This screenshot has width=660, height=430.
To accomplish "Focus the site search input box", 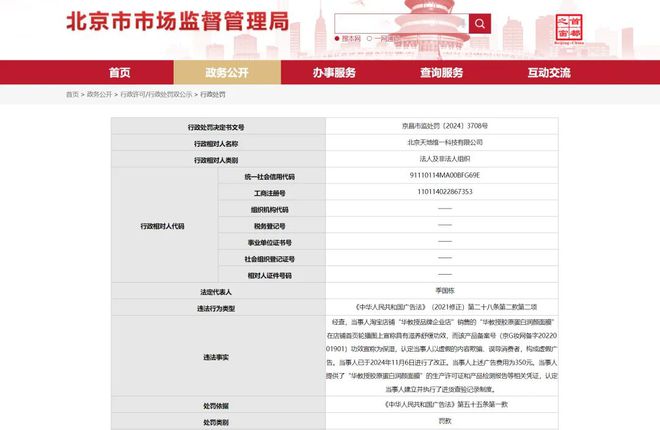I will pyautogui.click(x=402, y=24).
